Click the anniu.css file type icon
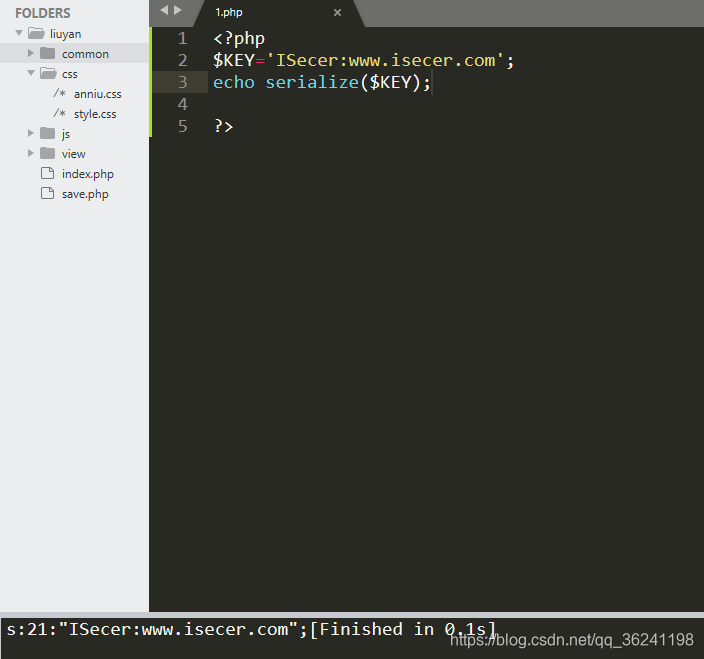 [60, 93]
